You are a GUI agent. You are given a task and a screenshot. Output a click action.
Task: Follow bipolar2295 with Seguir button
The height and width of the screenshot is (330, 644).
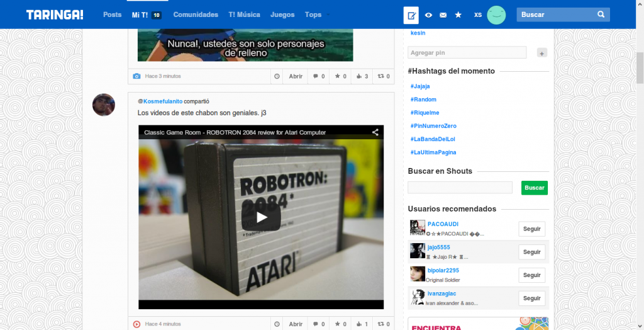pos(532,275)
